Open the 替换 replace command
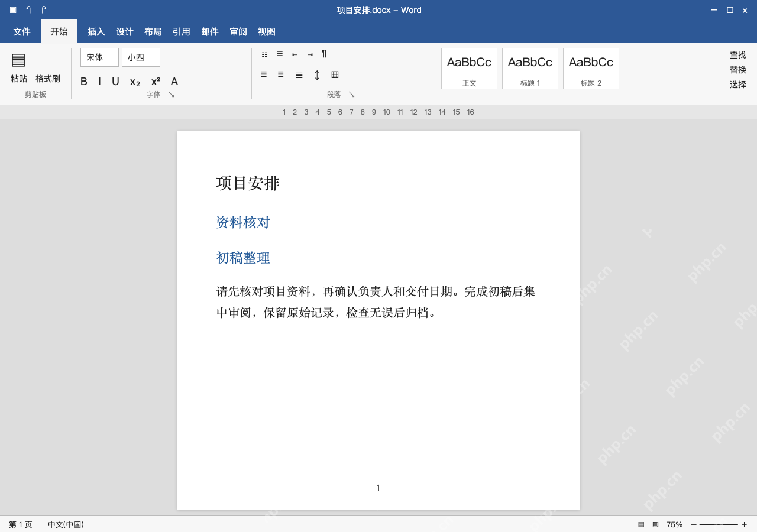Image resolution: width=757 pixels, height=532 pixels. click(738, 70)
